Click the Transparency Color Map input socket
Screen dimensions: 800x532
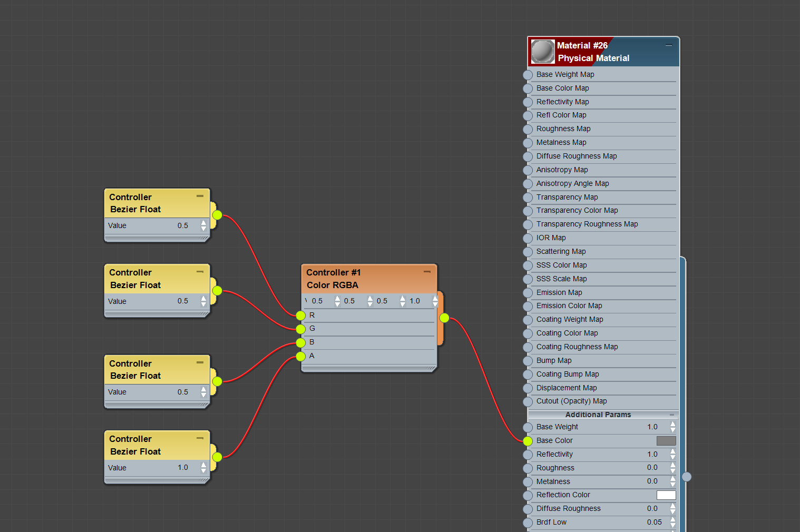[x=528, y=211]
